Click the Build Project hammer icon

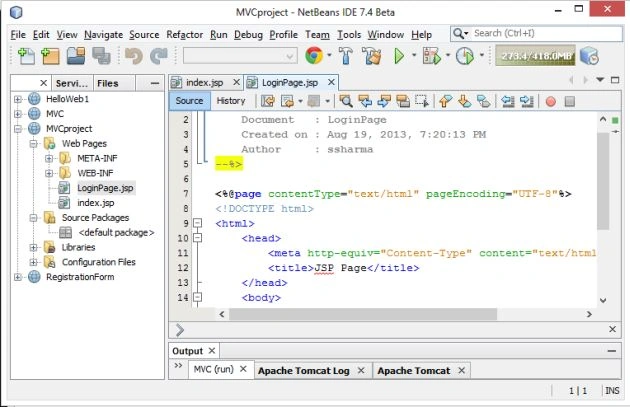point(346,56)
